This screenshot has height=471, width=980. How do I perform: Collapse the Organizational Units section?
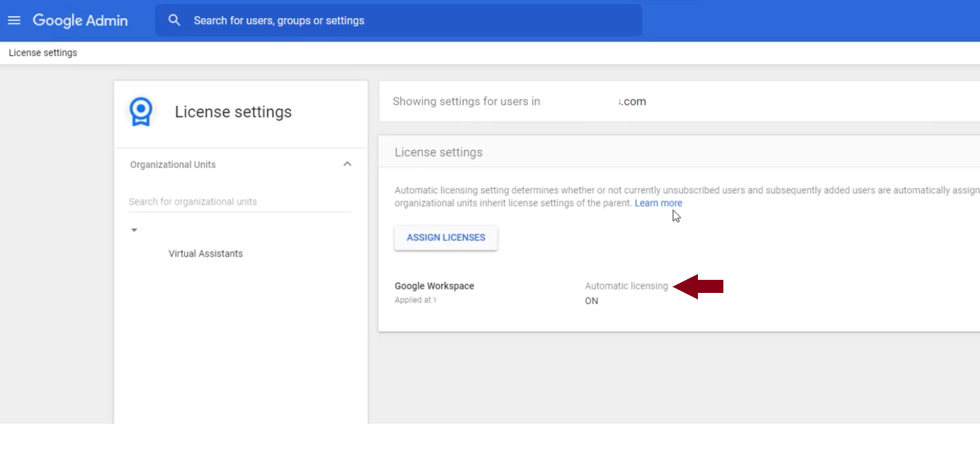348,164
